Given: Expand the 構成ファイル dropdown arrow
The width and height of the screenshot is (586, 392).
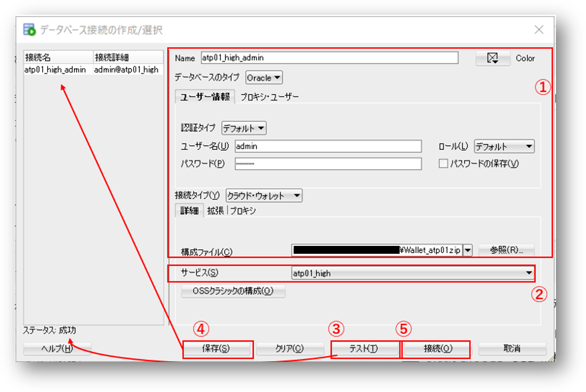Looking at the screenshot, I should pos(468,250).
